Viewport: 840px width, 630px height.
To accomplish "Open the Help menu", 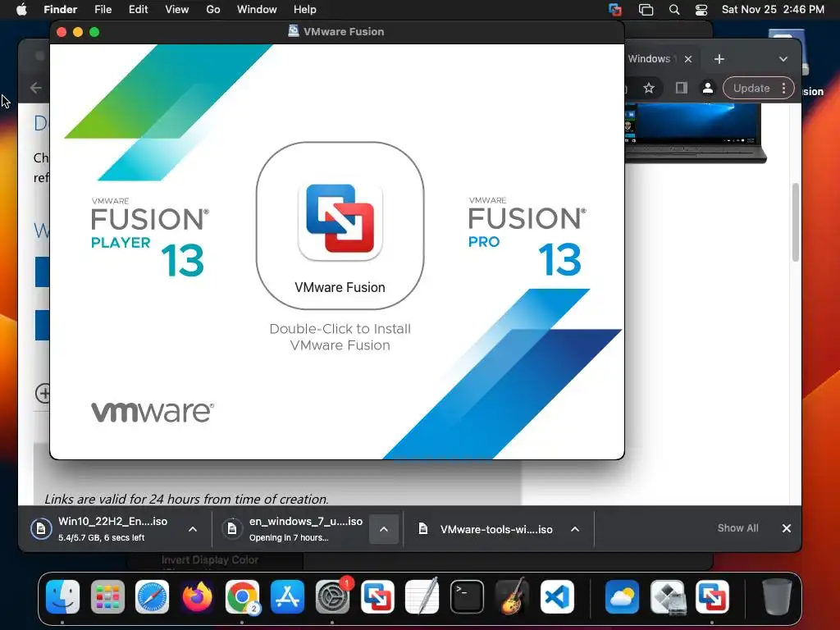I will pos(305,10).
